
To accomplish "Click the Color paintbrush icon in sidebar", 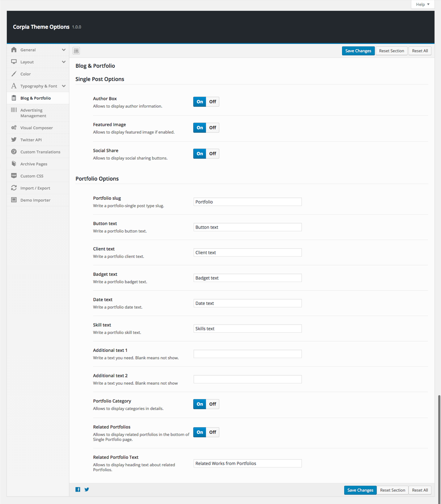I will [14, 74].
